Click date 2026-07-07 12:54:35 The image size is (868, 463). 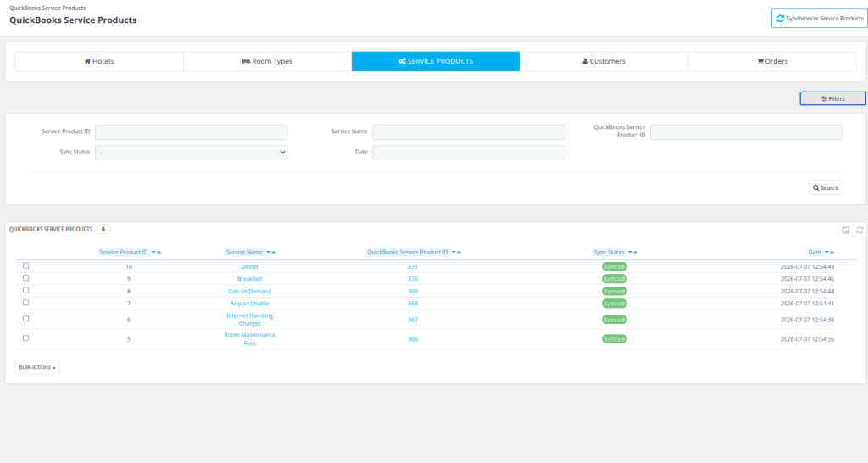coord(807,339)
